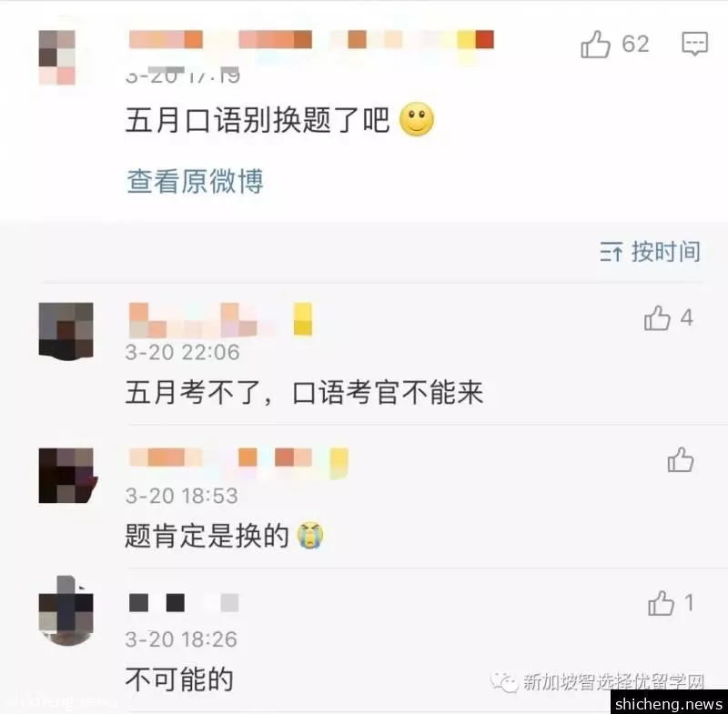
Task: Select post text 五月口语别换题了吧
Action: click(258, 120)
